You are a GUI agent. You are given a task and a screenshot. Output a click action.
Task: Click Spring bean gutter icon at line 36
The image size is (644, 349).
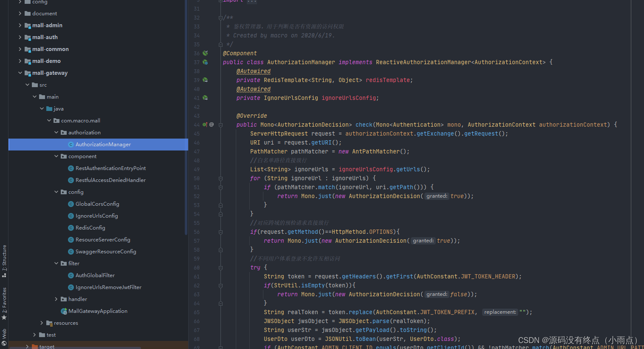pos(205,53)
